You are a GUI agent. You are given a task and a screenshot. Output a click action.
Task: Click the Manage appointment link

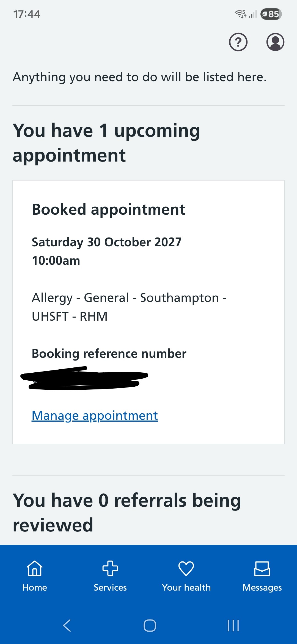pos(95,415)
